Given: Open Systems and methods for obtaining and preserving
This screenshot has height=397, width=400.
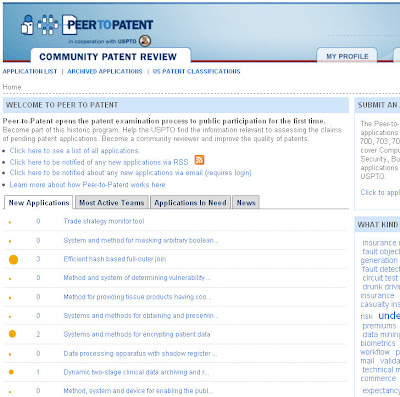Looking at the screenshot, I should coord(141,315).
